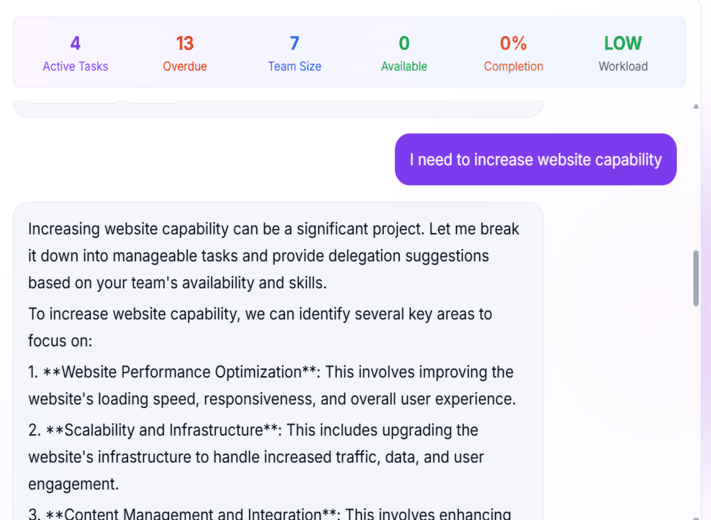Click the chat scrollbar thumb

[696, 278]
